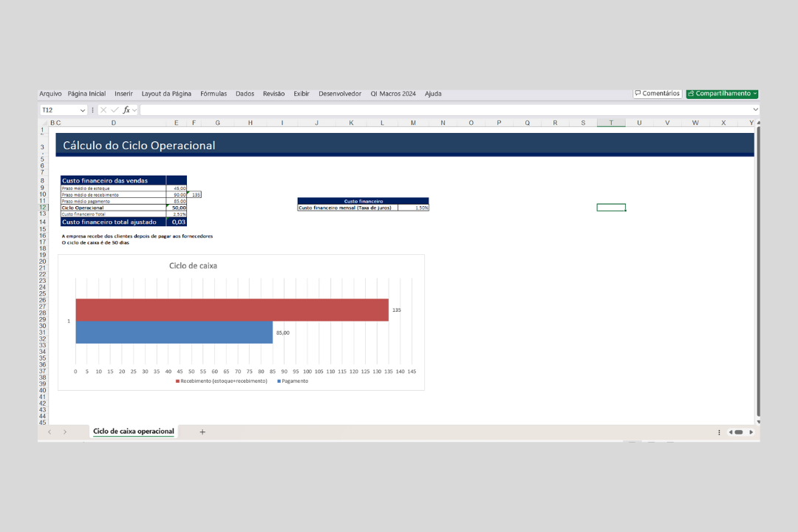Click the Select All corner triangle

(x=44, y=123)
